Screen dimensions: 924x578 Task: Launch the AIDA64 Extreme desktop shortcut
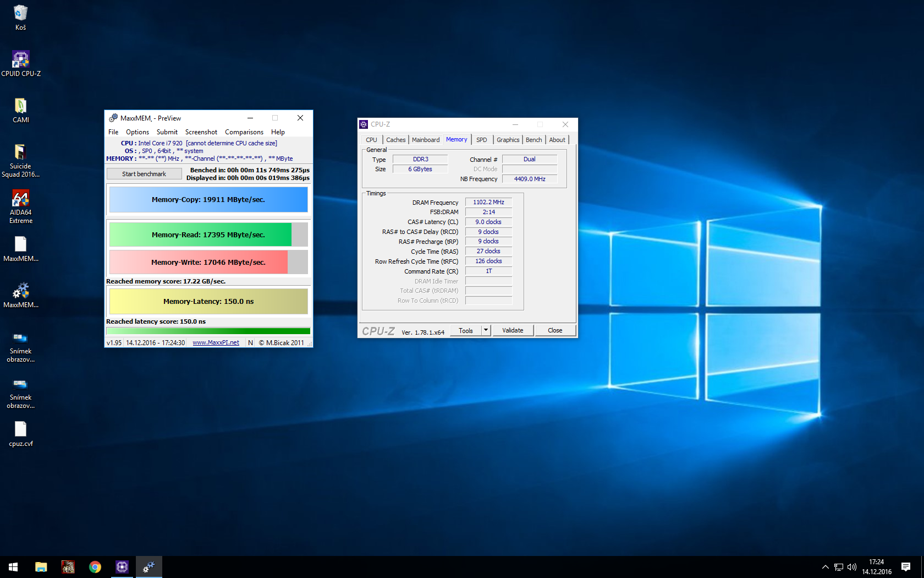pyautogui.click(x=20, y=206)
